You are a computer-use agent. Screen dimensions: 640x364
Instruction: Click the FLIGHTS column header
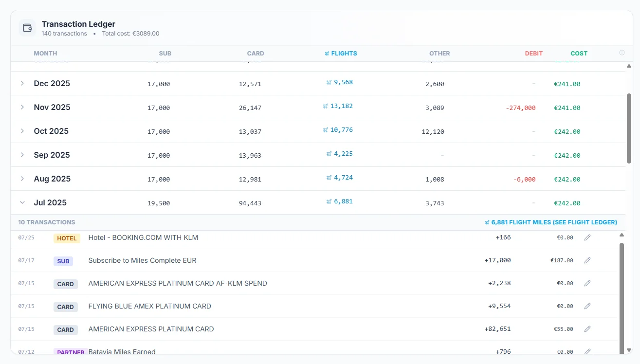point(341,54)
